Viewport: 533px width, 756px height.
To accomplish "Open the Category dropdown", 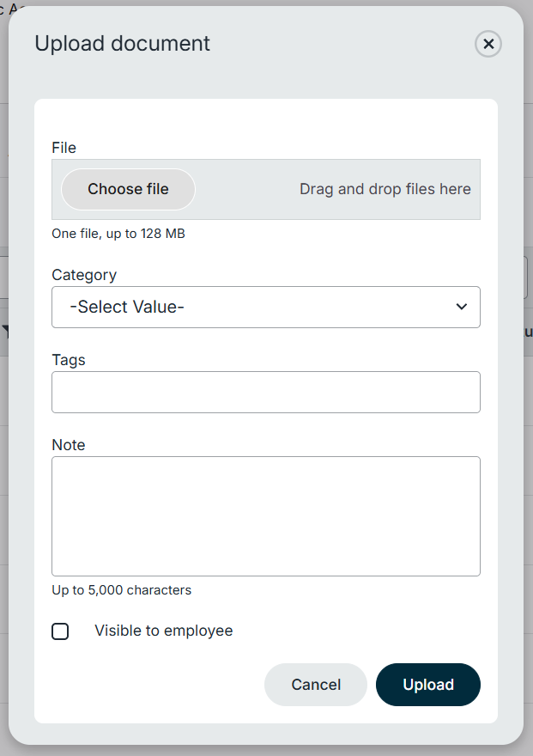I will pos(266,308).
